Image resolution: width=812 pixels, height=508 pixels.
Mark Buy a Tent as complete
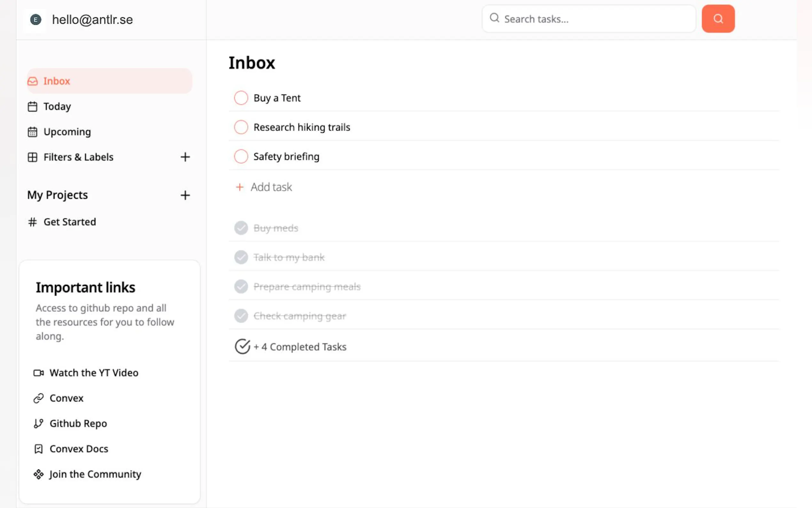click(x=241, y=98)
